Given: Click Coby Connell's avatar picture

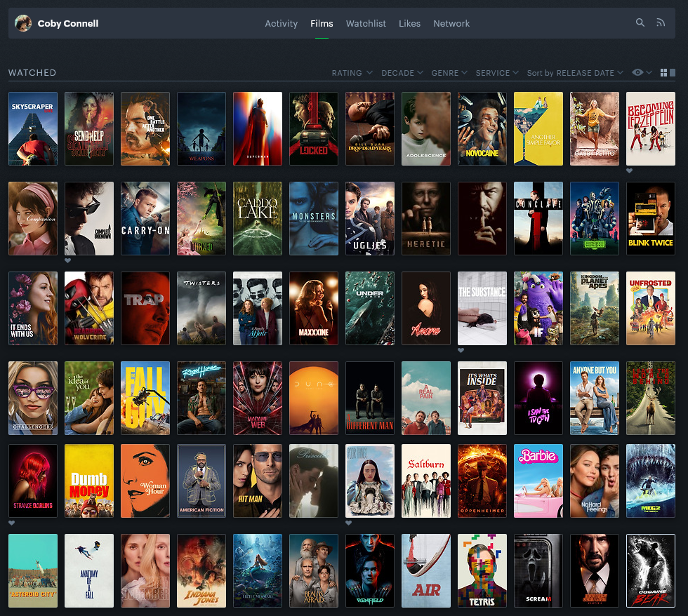Looking at the screenshot, I should coord(22,23).
